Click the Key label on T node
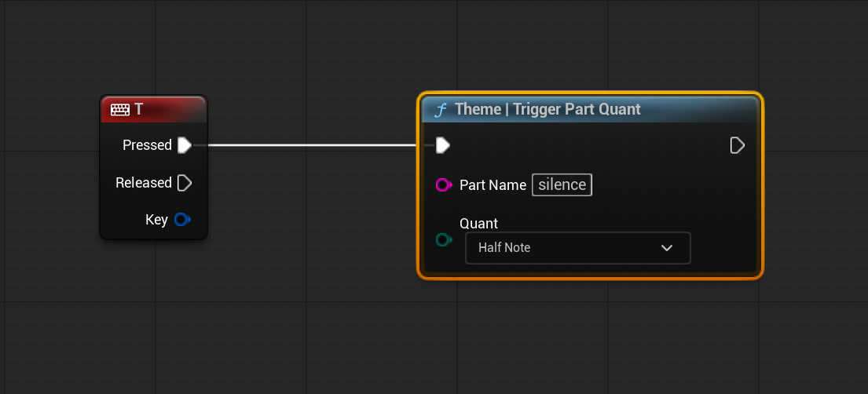Image resolution: width=868 pixels, height=394 pixels. [x=156, y=220]
